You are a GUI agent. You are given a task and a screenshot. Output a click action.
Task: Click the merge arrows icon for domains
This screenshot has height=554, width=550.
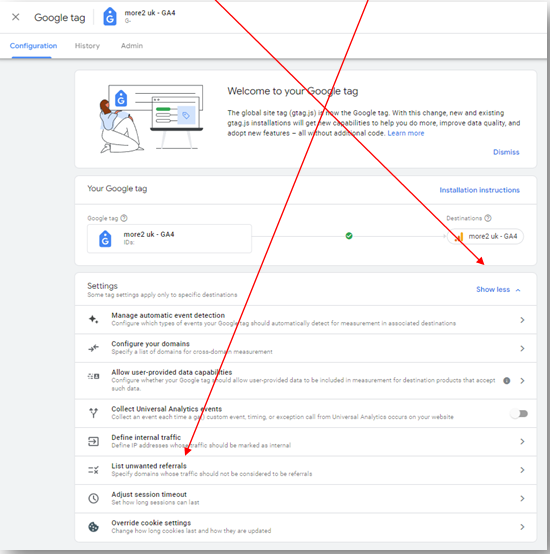point(93,348)
